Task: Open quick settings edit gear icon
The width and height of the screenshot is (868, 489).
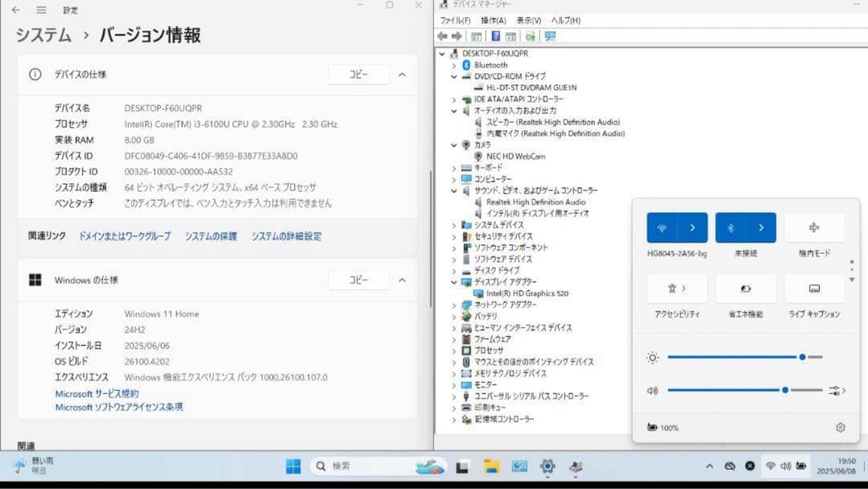Action: coord(840,428)
